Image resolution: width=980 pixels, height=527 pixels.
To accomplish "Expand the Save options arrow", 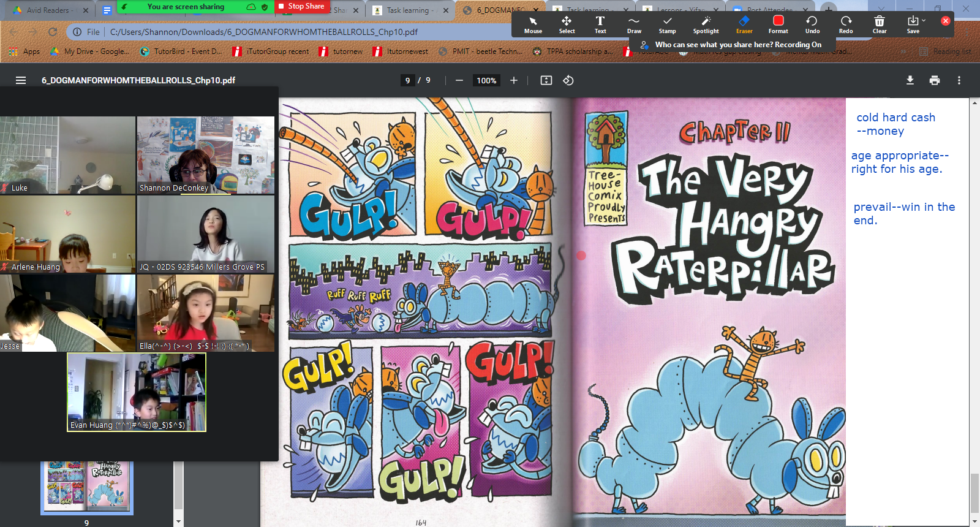I will pos(924,21).
